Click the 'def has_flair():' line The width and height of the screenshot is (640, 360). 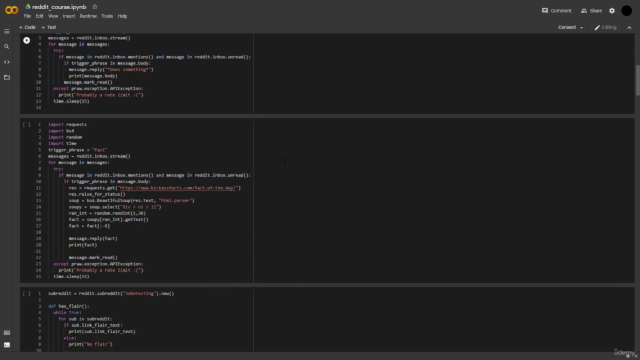pyautogui.click(x=68, y=306)
